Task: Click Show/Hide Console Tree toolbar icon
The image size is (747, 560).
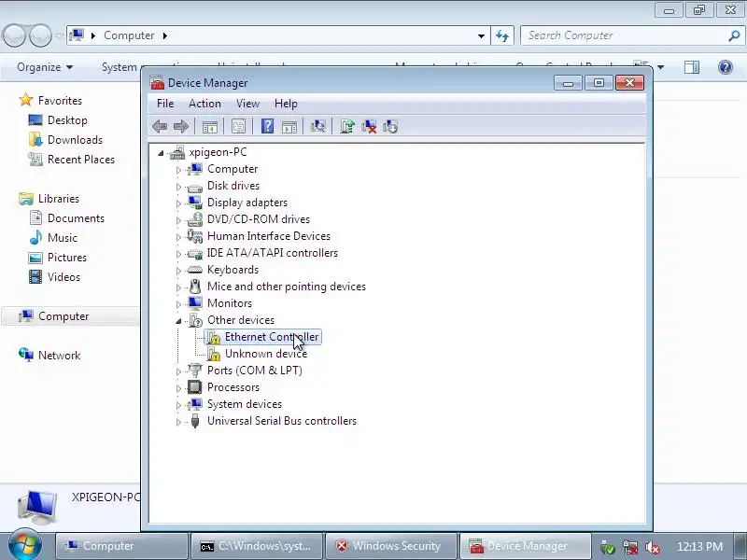Action: click(209, 127)
